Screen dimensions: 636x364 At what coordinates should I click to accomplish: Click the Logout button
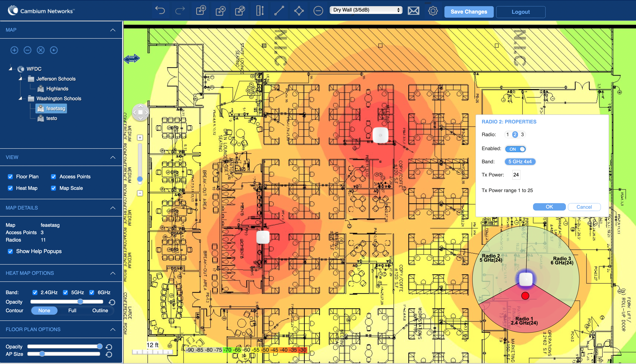[x=520, y=12]
